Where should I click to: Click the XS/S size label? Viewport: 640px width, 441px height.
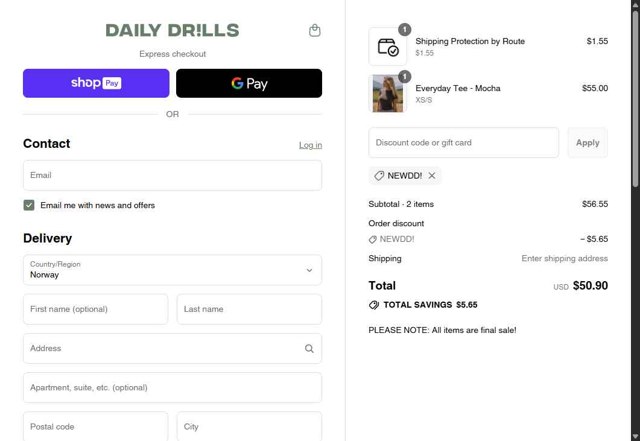pos(423,100)
